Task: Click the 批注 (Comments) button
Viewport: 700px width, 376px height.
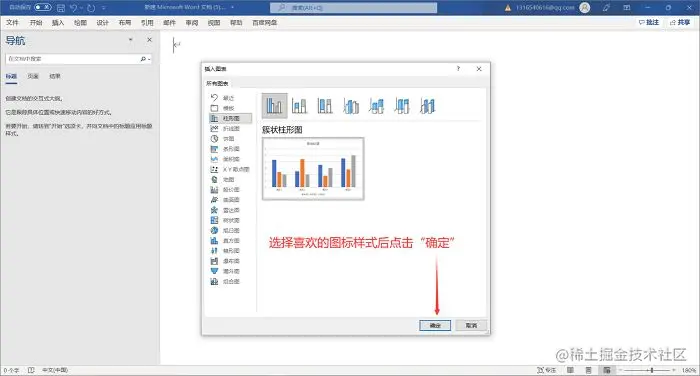Action: 649,22
